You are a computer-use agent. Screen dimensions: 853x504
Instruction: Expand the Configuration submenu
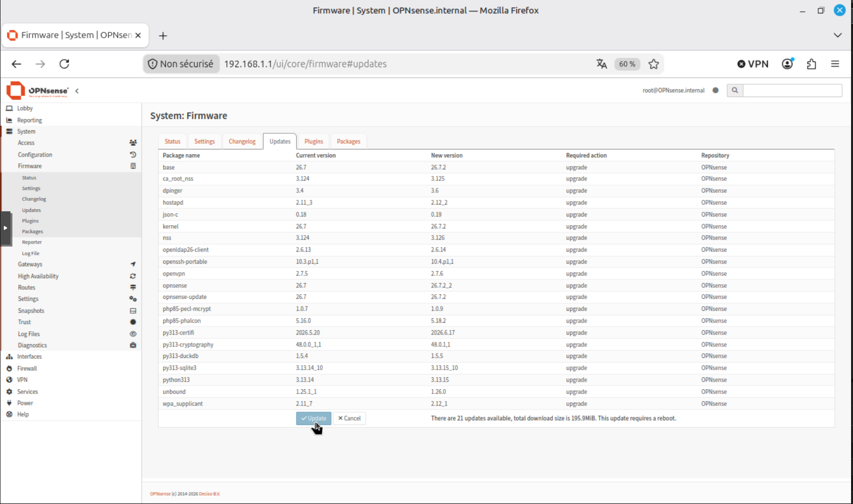coord(35,155)
